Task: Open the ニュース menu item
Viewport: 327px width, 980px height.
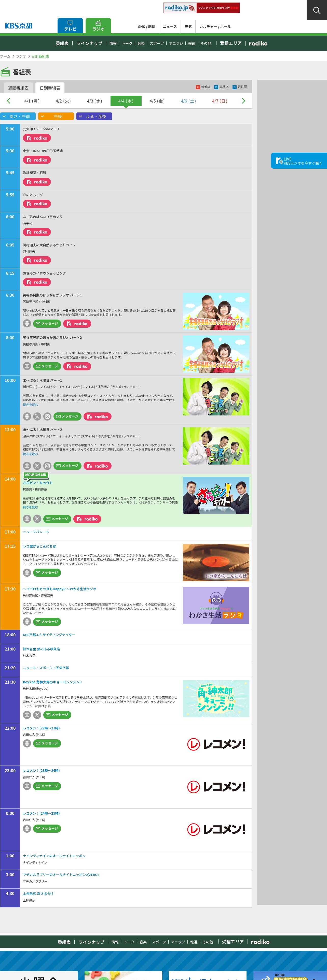Action: click(x=170, y=27)
